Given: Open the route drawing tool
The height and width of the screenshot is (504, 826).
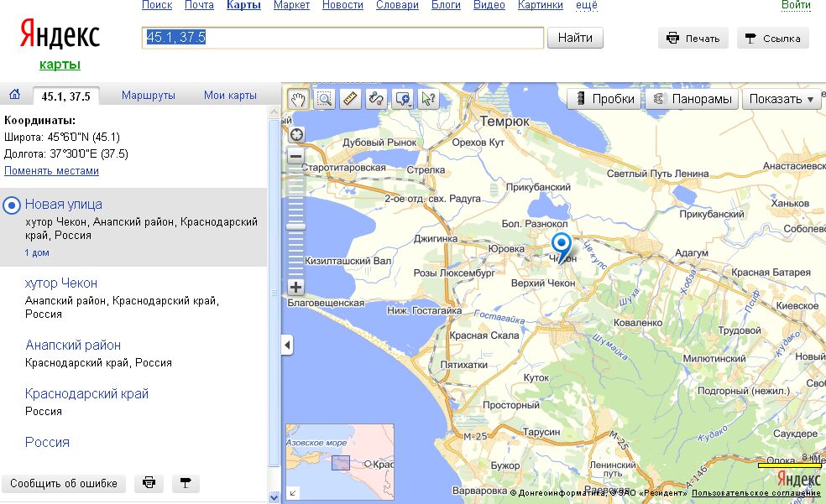Looking at the screenshot, I should coord(376,99).
